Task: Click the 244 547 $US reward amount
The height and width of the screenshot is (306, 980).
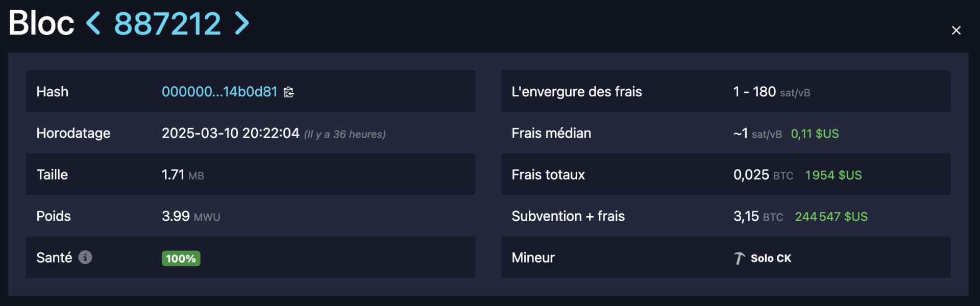Action: coord(831,217)
